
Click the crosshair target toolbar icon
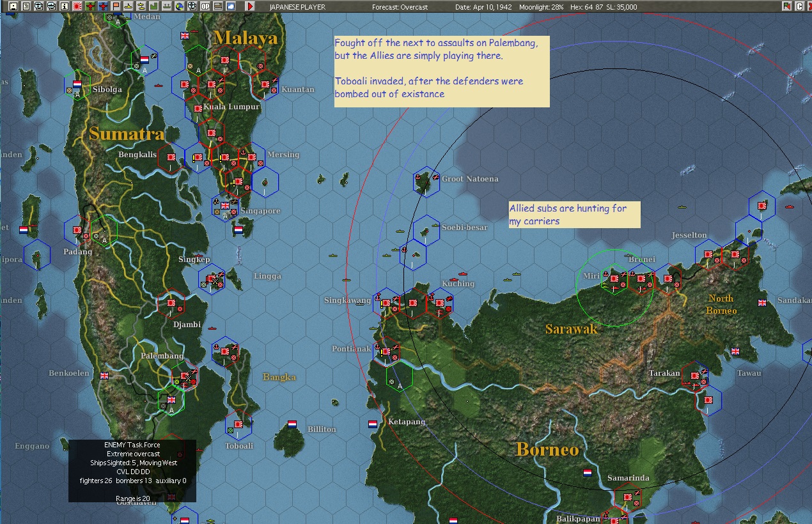point(192,6)
